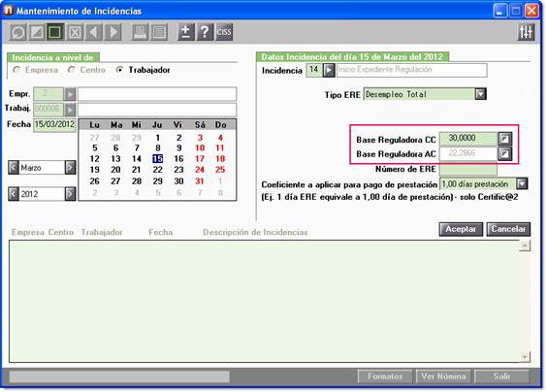Click the printer toolbar icon
This screenshot has width=547, height=392.
coord(141,32)
